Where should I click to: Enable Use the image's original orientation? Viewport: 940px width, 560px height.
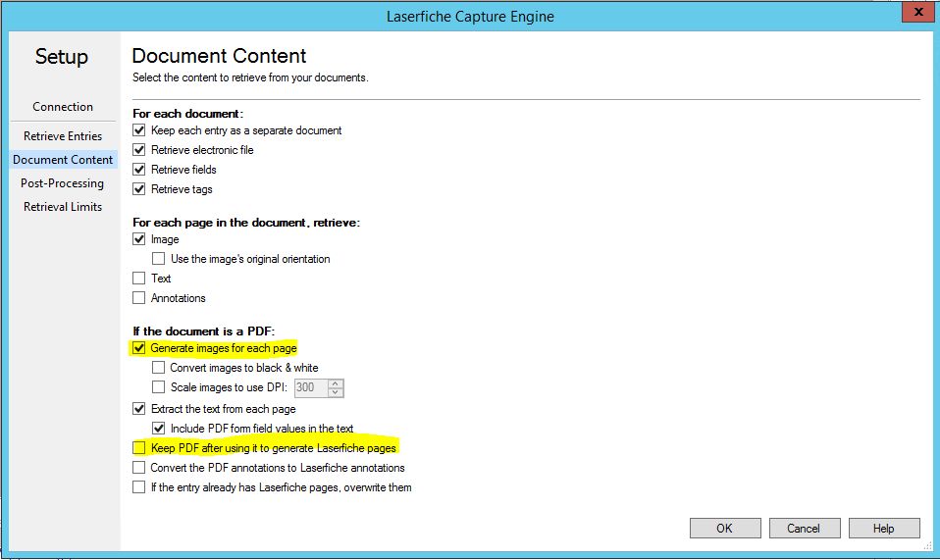point(158,259)
